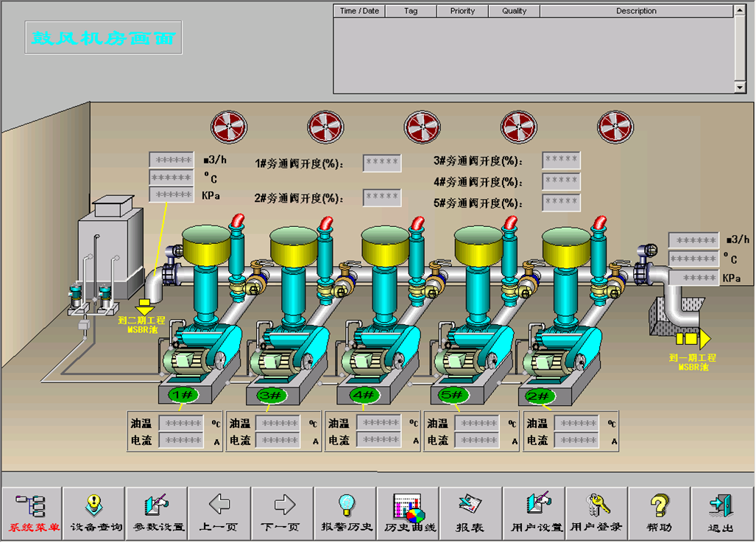Click 1#旁通阀开度 bypass valve value field
Image resolution: width=756 pixels, height=543 pixels.
(382, 163)
